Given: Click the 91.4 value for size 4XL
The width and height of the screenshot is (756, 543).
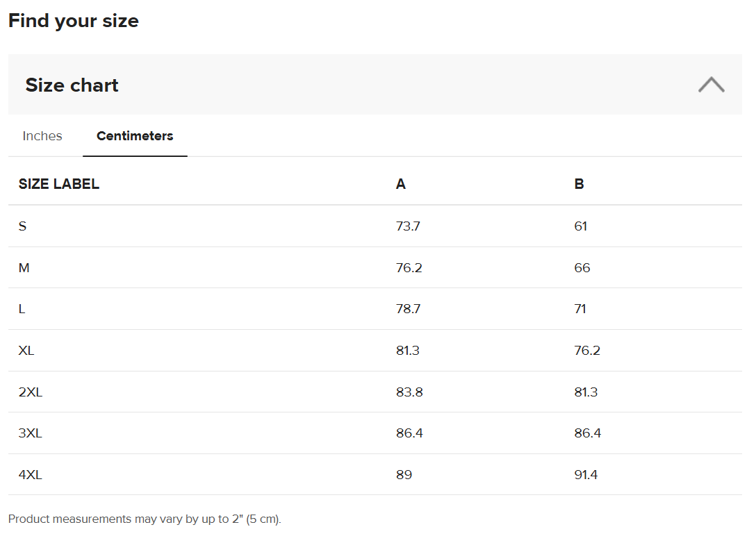Looking at the screenshot, I should (586, 475).
